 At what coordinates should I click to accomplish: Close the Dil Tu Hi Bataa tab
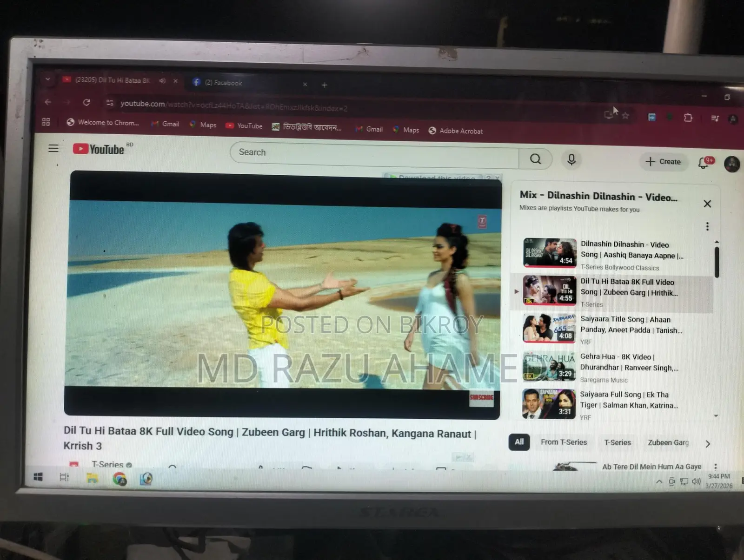click(x=175, y=81)
